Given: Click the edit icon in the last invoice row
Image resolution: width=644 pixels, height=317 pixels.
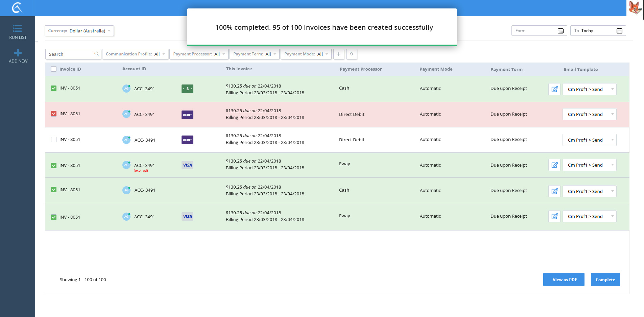Looking at the screenshot, I should tap(554, 216).
